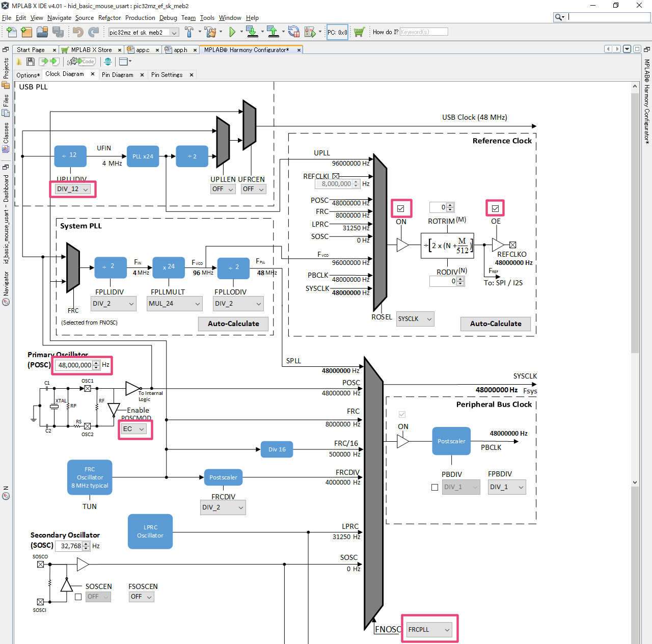The image size is (652, 644).
Task: Toggle the Reference Clock OE checkbox
Action: (x=495, y=208)
